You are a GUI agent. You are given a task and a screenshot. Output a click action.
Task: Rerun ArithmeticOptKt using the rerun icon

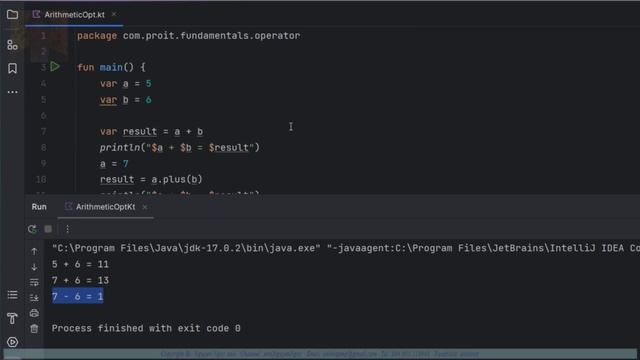pos(32,229)
